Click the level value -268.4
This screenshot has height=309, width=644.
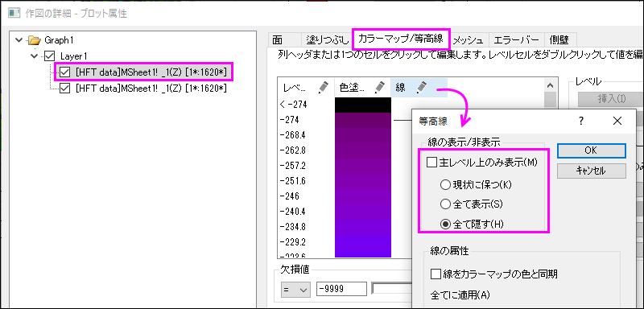(293, 135)
